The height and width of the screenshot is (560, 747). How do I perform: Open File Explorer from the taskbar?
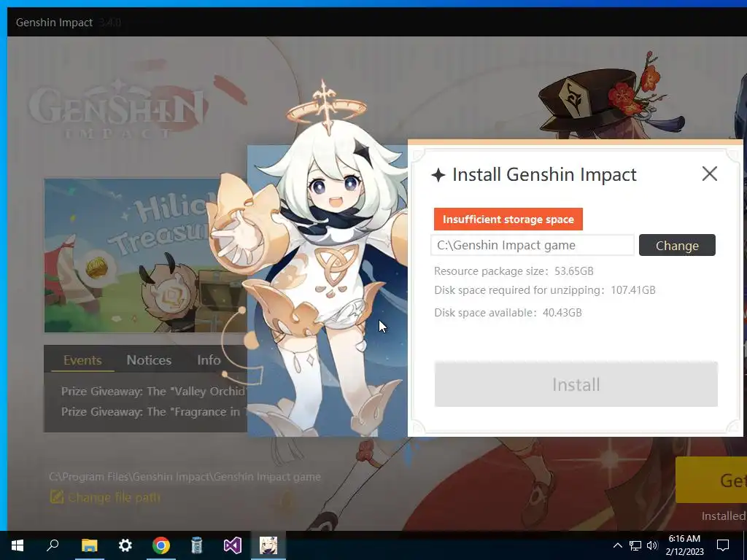point(89,545)
